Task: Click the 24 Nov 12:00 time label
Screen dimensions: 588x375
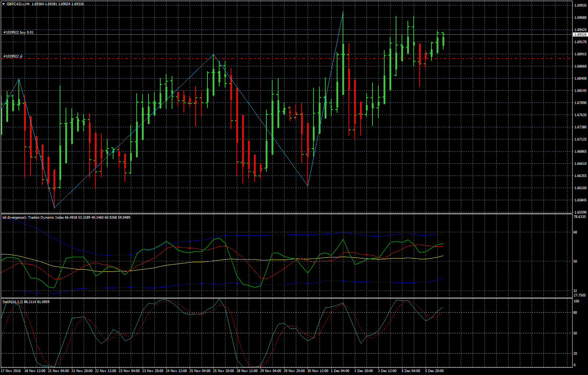Action: pyautogui.click(x=176, y=371)
